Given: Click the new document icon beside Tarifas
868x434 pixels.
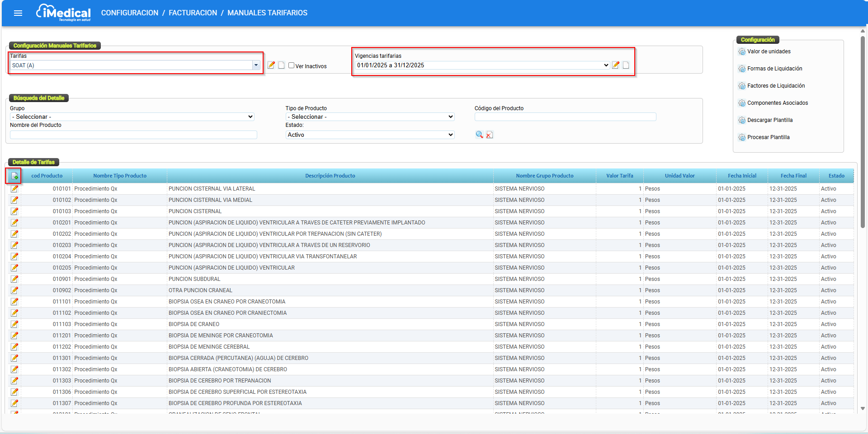Looking at the screenshot, I should point(281,65).
